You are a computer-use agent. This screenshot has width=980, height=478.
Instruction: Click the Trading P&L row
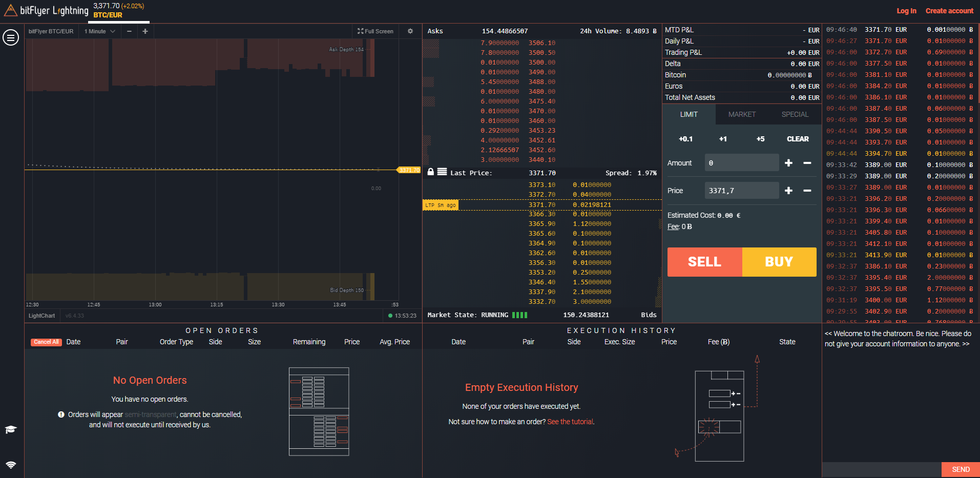[x=742, y=52]
